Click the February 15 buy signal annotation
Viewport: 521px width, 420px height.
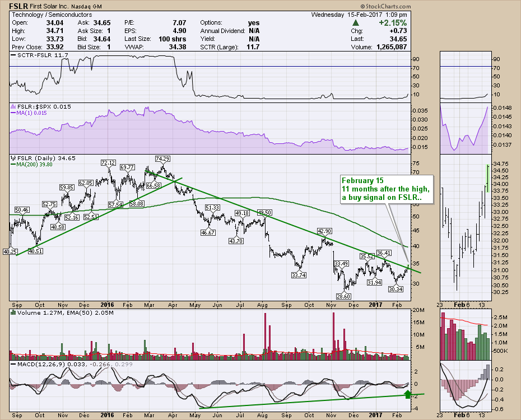[x=386, y=189]
